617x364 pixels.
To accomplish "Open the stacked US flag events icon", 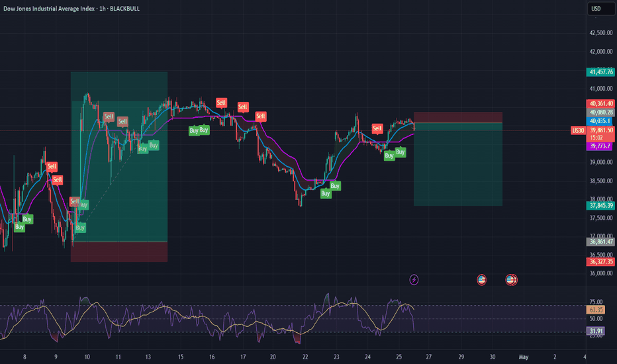I will [x=511, y=280].
